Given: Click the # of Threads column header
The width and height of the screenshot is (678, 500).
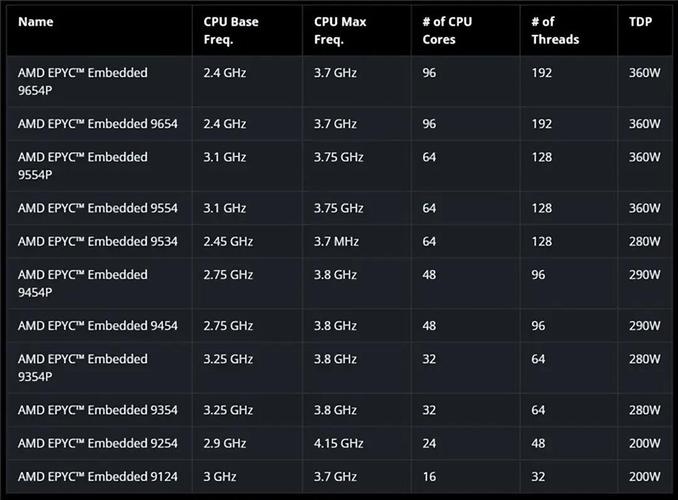Looking at the screenshot, I should tap(556, 30).
